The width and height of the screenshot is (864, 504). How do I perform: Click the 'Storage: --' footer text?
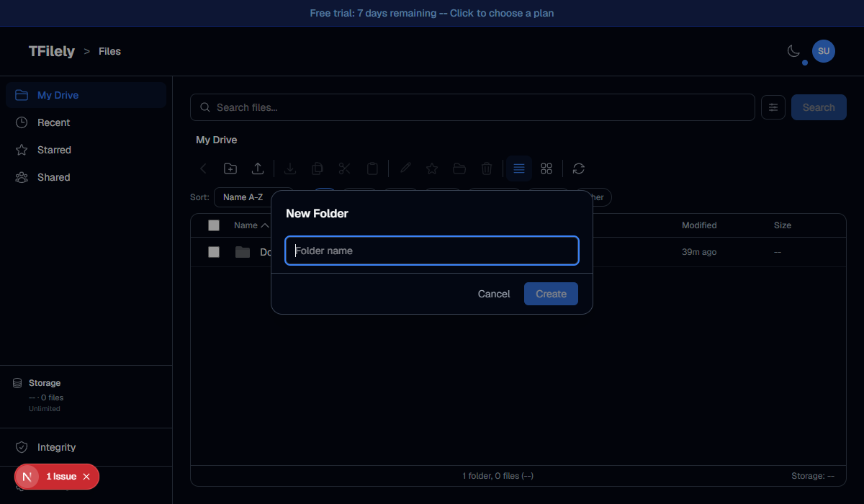(813, 476)
